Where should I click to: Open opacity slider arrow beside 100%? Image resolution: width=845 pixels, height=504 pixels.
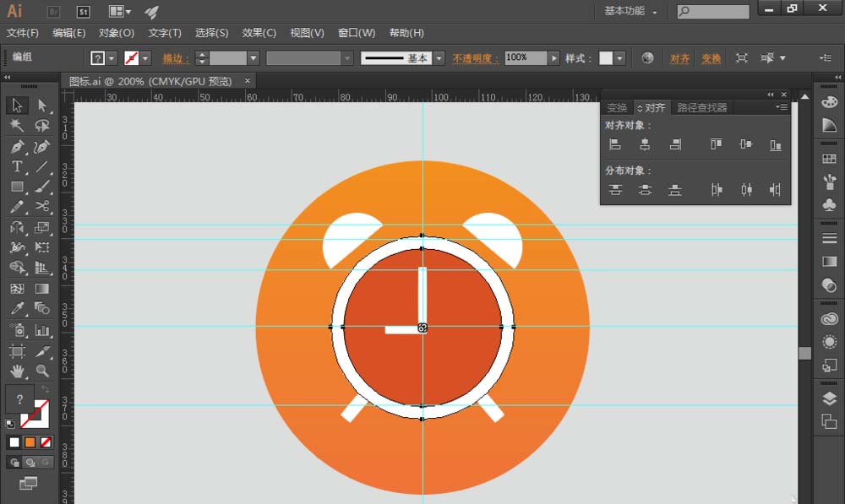click(553, 57)
